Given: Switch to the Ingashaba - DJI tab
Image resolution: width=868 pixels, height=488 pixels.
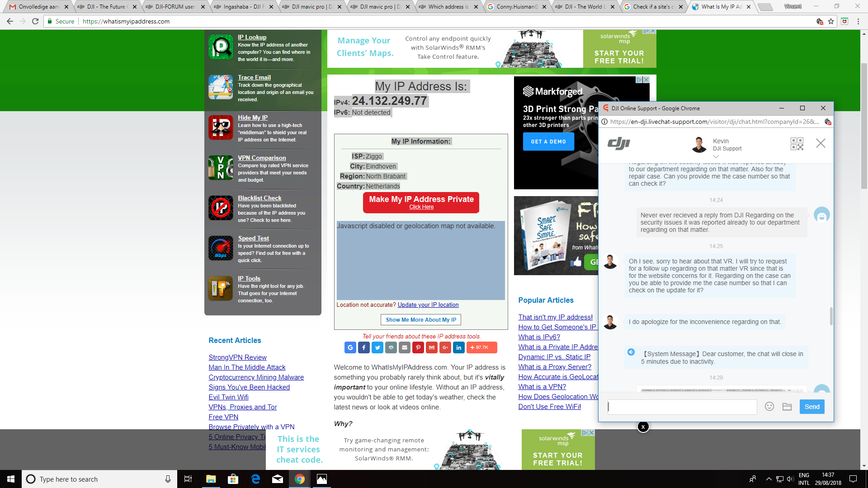Looking at the screenshot, I should 244,7.
